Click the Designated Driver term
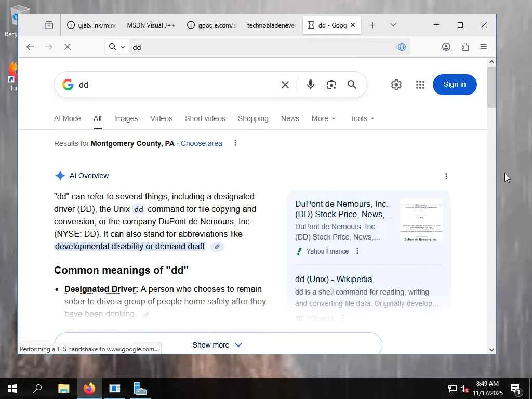 point(101,289)
